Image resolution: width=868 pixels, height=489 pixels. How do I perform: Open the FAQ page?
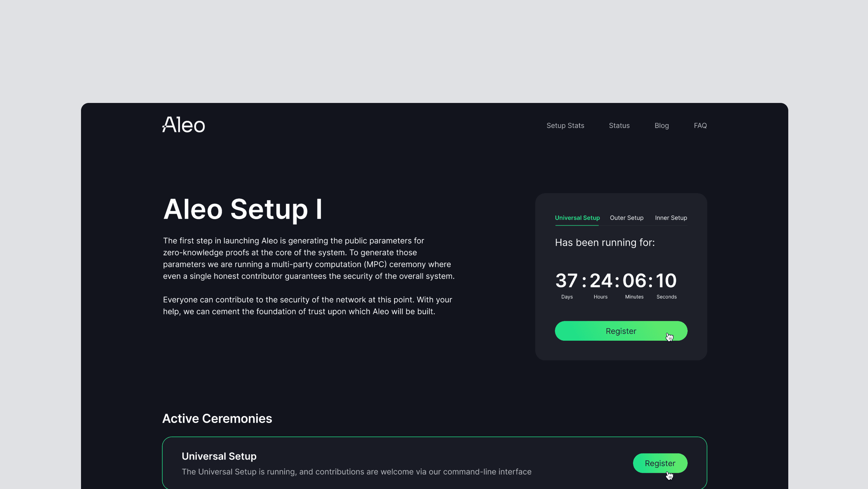tap(700, 125)
